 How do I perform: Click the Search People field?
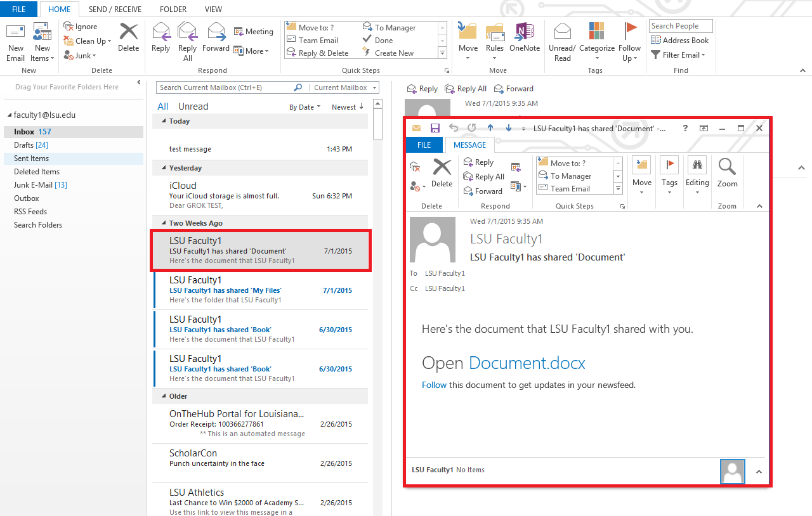tap(681, 26)
